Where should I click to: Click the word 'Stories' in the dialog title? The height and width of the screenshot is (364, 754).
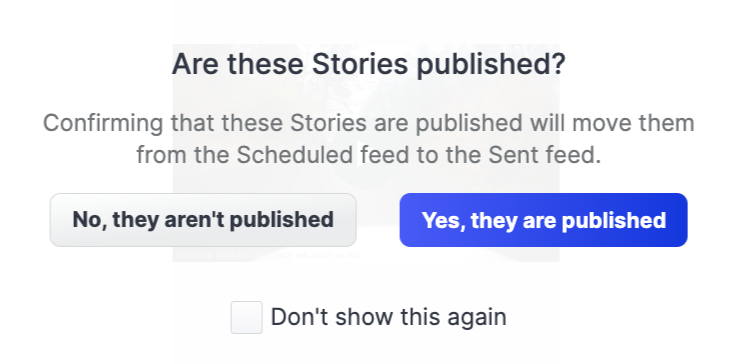(361, 64)
